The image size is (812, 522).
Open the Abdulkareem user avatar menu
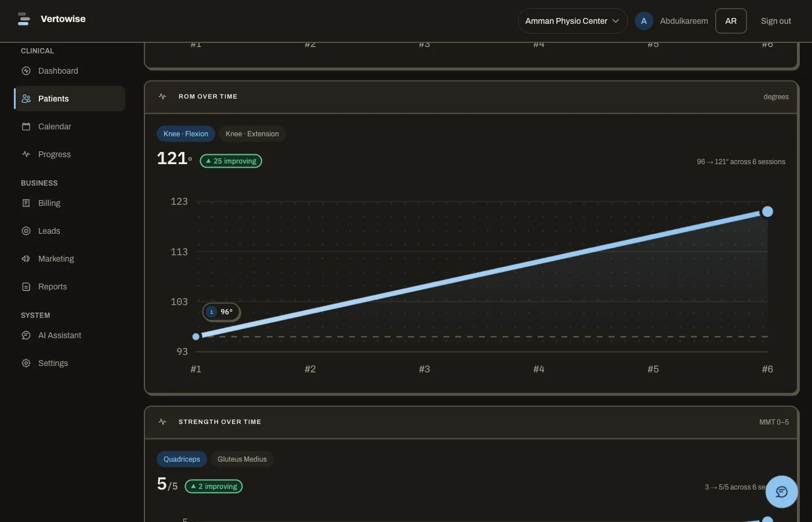click(644, 21)
